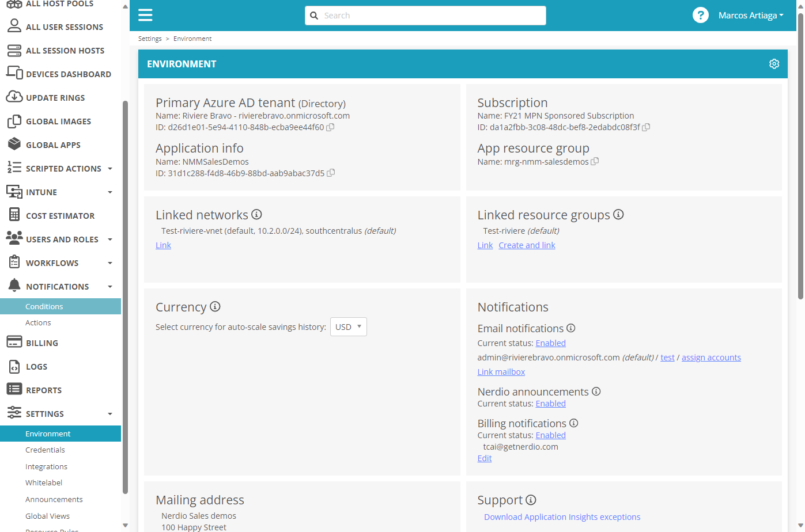Show info about Linked networks
Viewport: 805px width, 532px height.
tap(256, 214)
